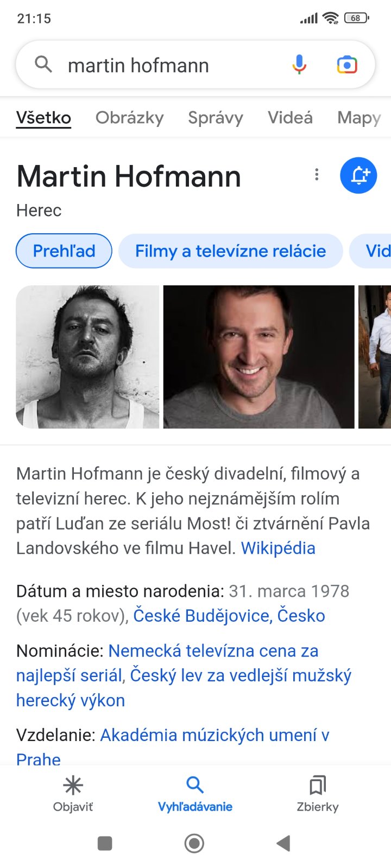Switch to the Obrázky tab
This screenshot has height=868, width=391.
click(x=130, y=118)
